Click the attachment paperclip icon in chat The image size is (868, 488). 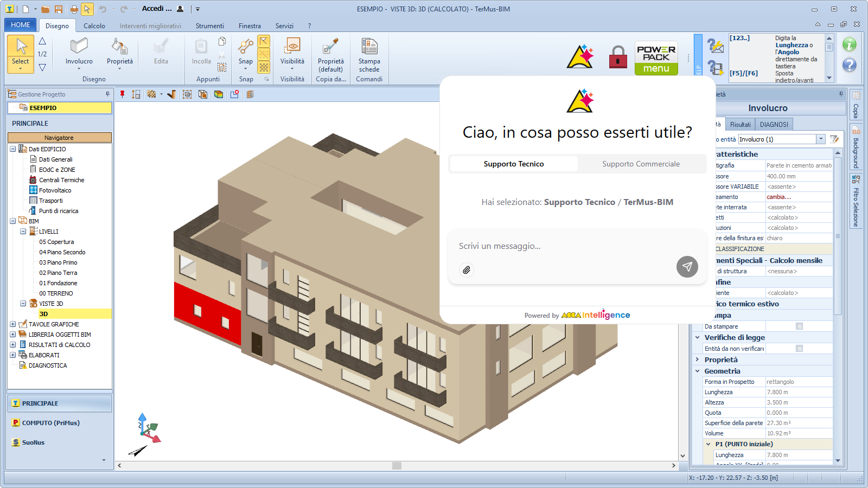(x=466, y=270)
